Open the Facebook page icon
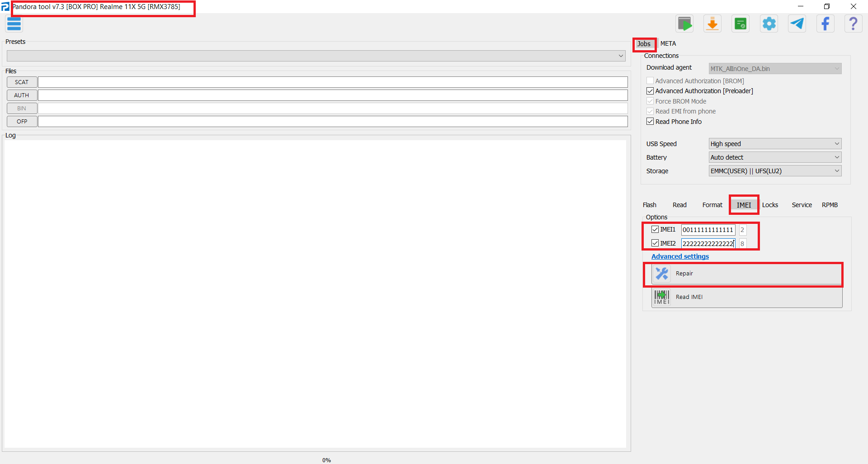Screen dimensions: 868x464 pos(825,24)
